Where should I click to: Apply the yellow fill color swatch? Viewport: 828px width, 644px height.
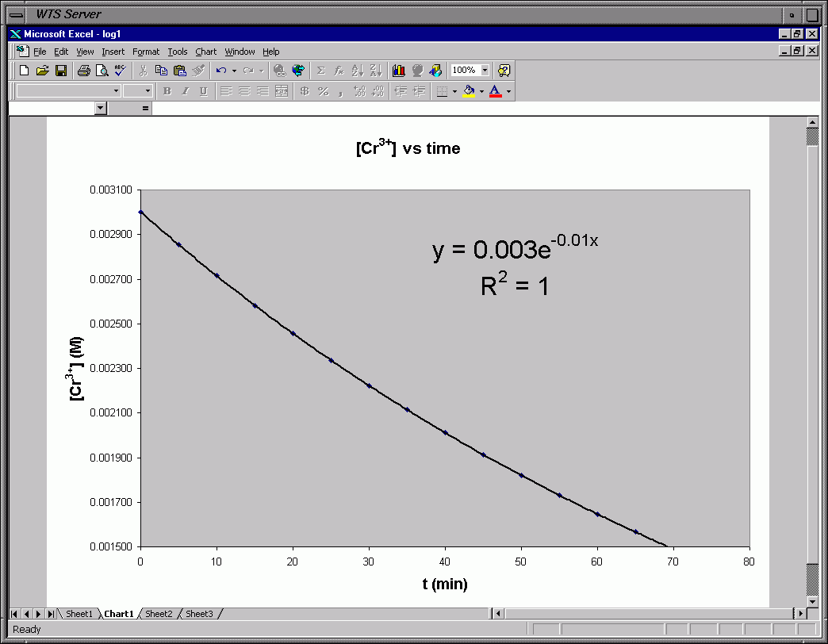[469, 91]
